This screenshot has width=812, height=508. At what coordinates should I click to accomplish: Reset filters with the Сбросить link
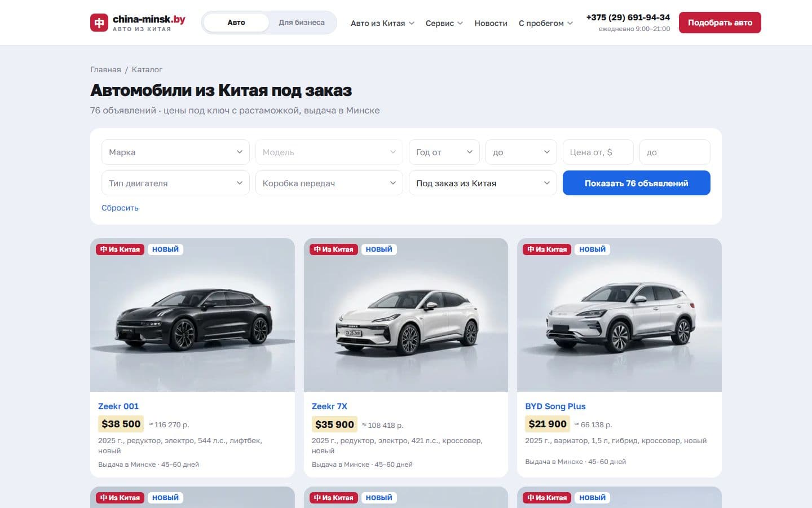tap(120, 208)
